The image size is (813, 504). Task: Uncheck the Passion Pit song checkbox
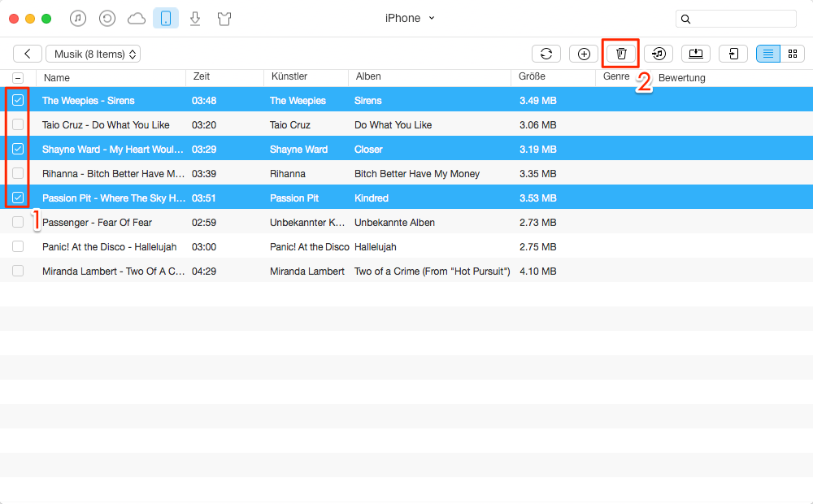pyautogui.click(x=18, y=198)
